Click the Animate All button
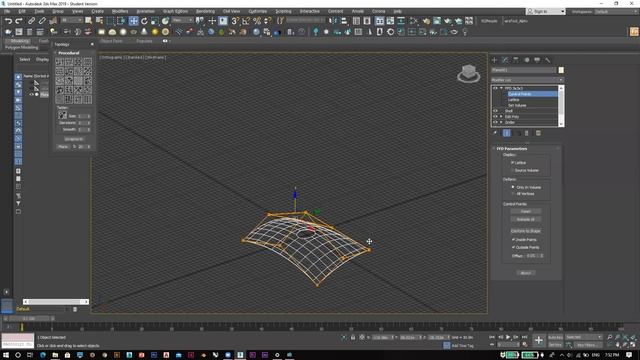Image resolution: width=640 pixels, height=360 pixels. pyautogui.click(x=526, y=219)
